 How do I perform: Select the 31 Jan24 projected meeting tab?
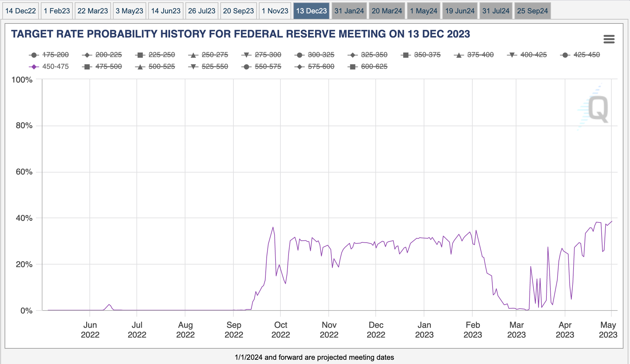tap(349, 11)
